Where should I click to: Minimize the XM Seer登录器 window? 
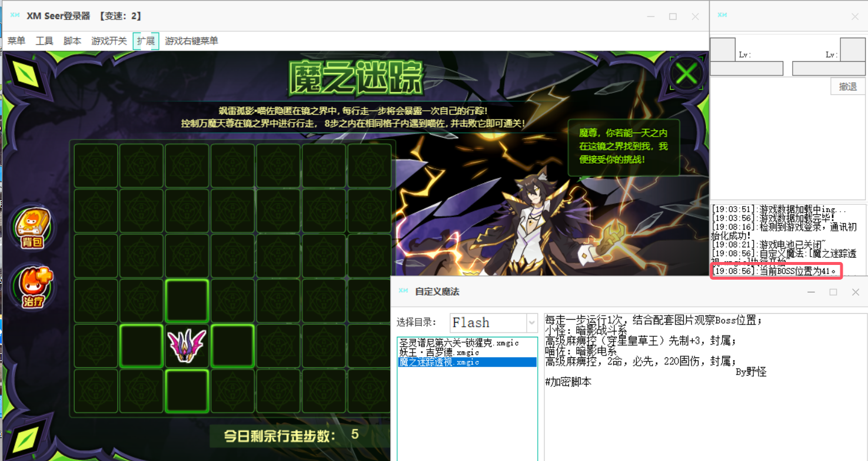pyautogui.click(x=651, y=16)
